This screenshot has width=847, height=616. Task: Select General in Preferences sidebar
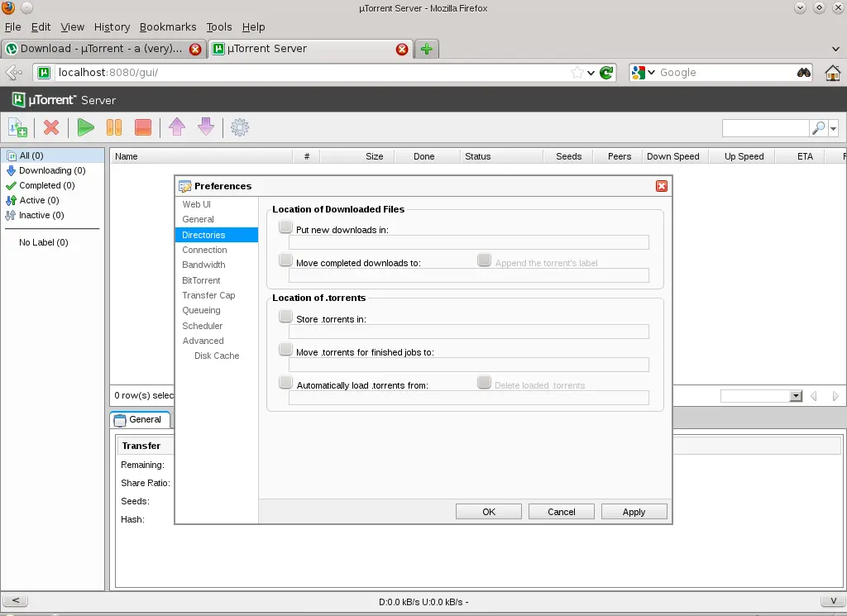click(199, 219)
